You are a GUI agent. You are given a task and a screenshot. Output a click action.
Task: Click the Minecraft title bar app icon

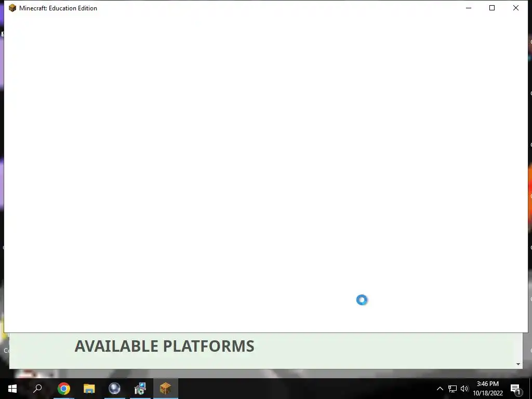pos(12,8)
